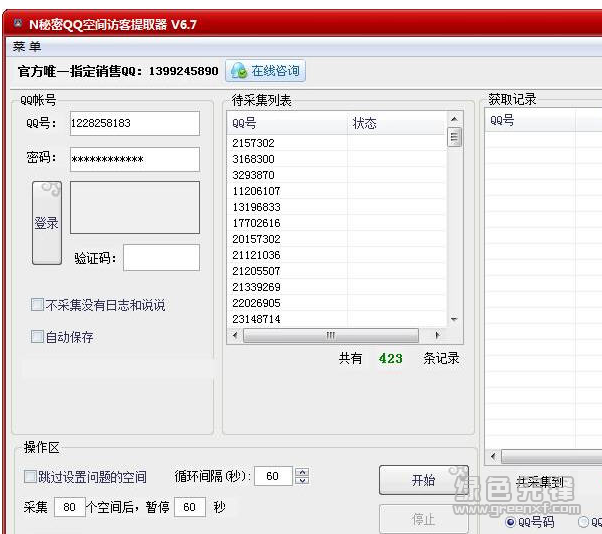Decrease 循环间隔 with down spinner arrow
Screen dimensions: 602x534
tap(302, 481)
